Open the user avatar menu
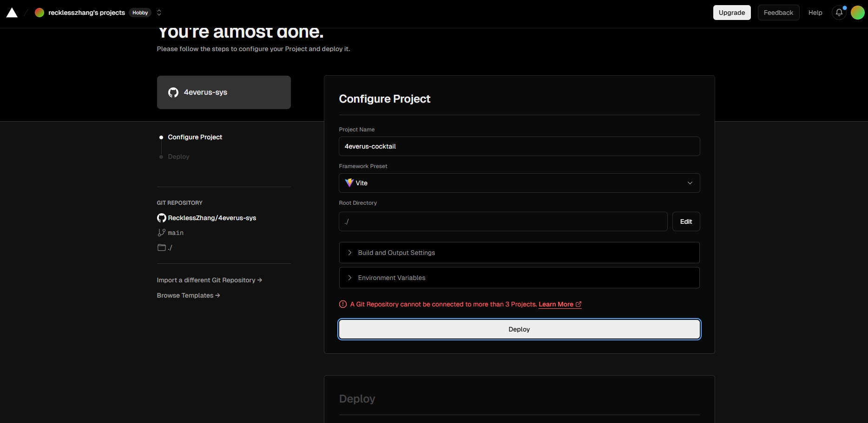The height and width of the screenshot is (423, 868). [x=857, y=13]
